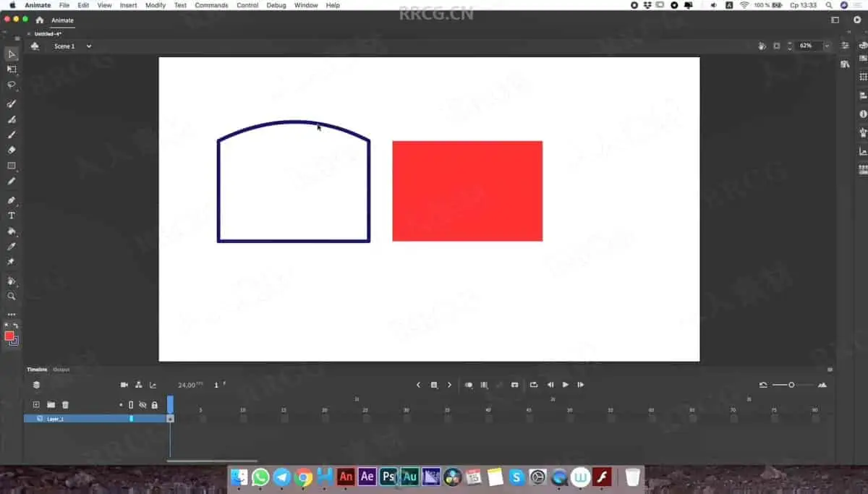Select the Paint Brush tool
Viewport: 868px width, 494px height.
click(x=12, y=135)
